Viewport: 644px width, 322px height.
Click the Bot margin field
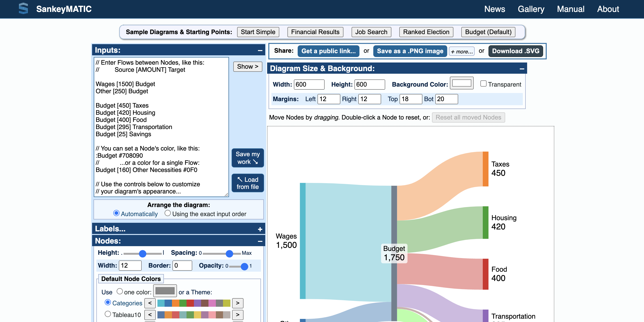447,99
